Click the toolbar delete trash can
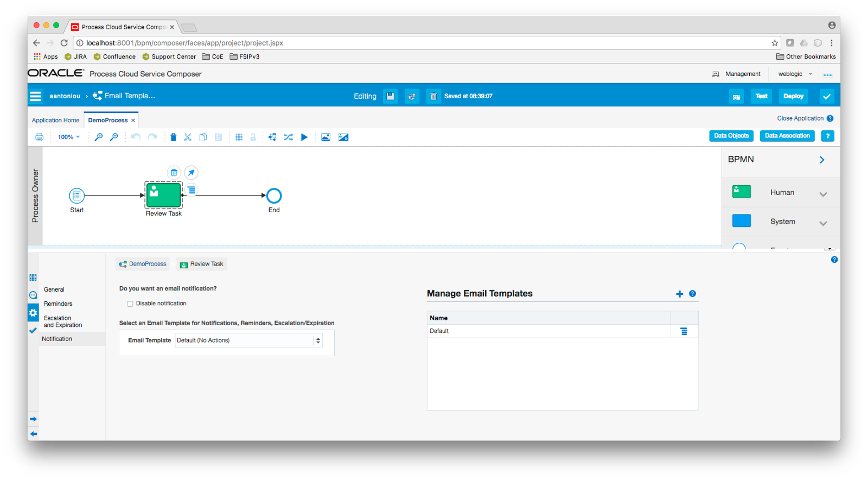This screenshot has width=868, height=480. 173,137
